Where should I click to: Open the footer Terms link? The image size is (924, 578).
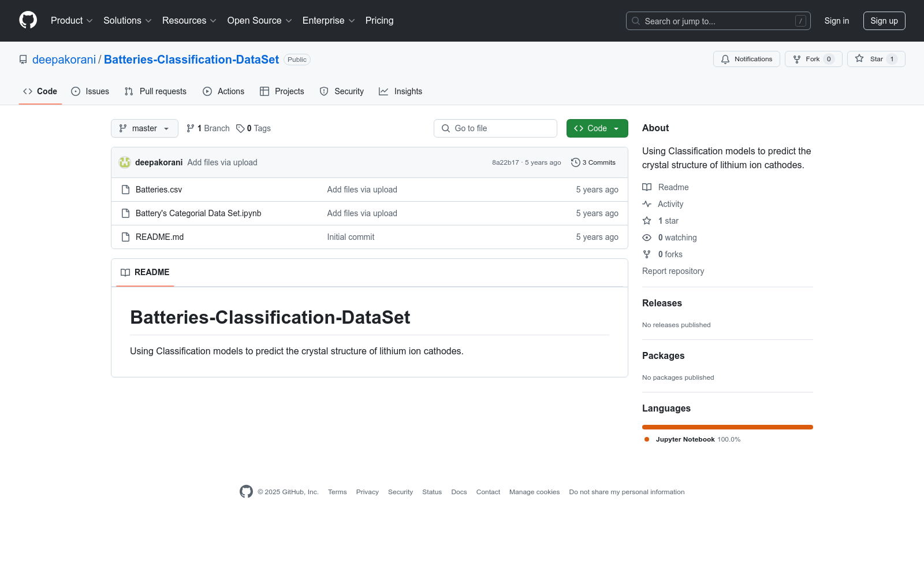coord(337,492)
